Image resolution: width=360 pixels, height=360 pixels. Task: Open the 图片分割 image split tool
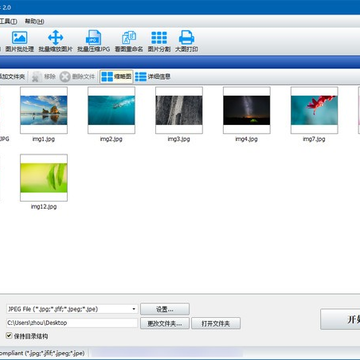[159, 41]
